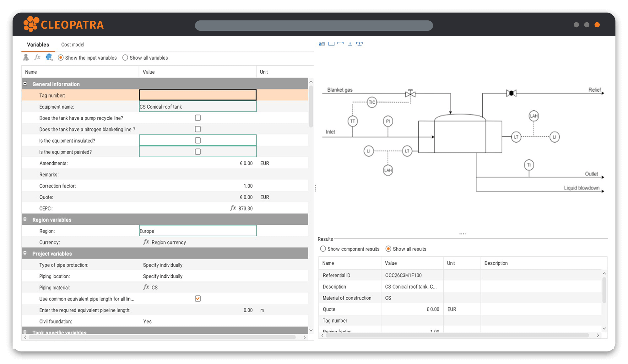Switch to the Cost model tab
The height and width of the screenshot is (364, 628).
[73, 45]
